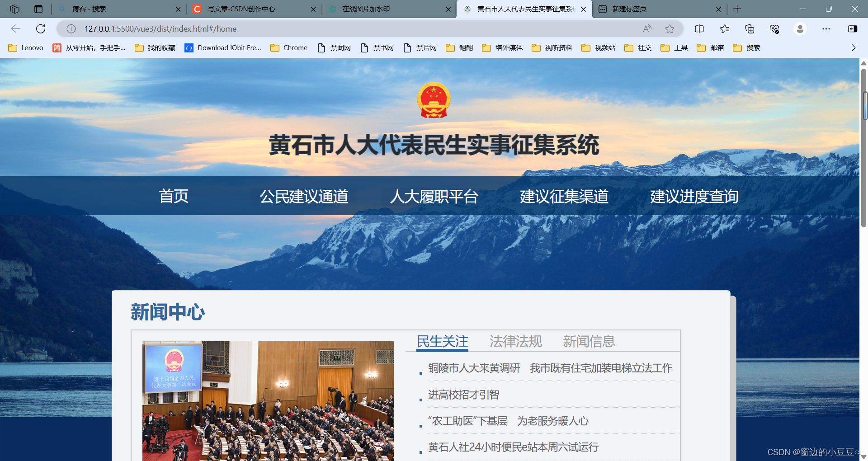The width and height of the screenshot is (868, 461).
Task: Open the 翻翻 bookmarks folder
Action: (x=459, y=48)
